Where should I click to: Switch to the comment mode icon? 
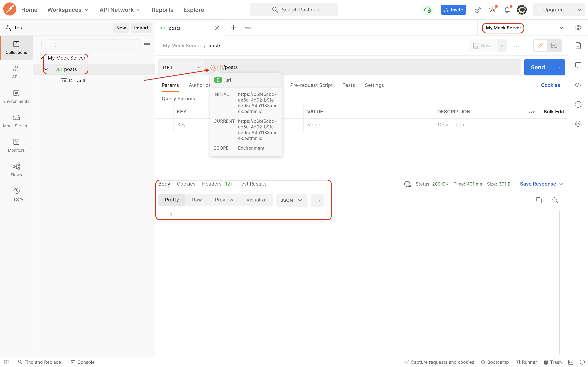554,45
